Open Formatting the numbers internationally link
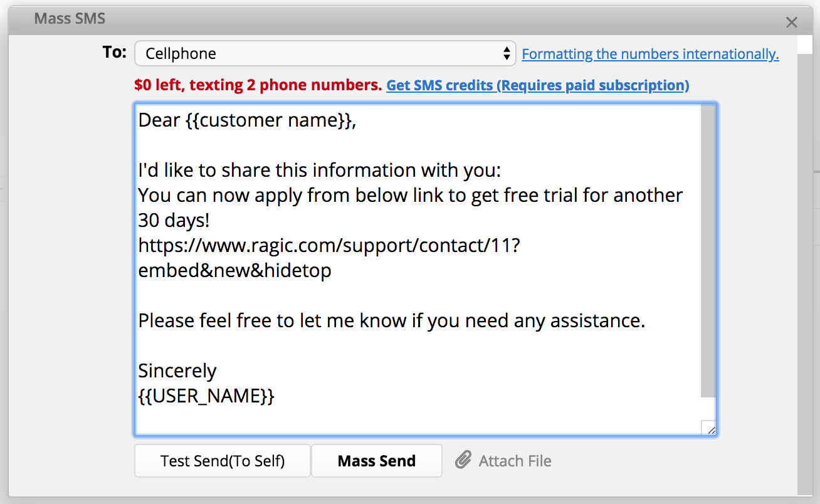The image size is (820, 504). click(650, 54)
